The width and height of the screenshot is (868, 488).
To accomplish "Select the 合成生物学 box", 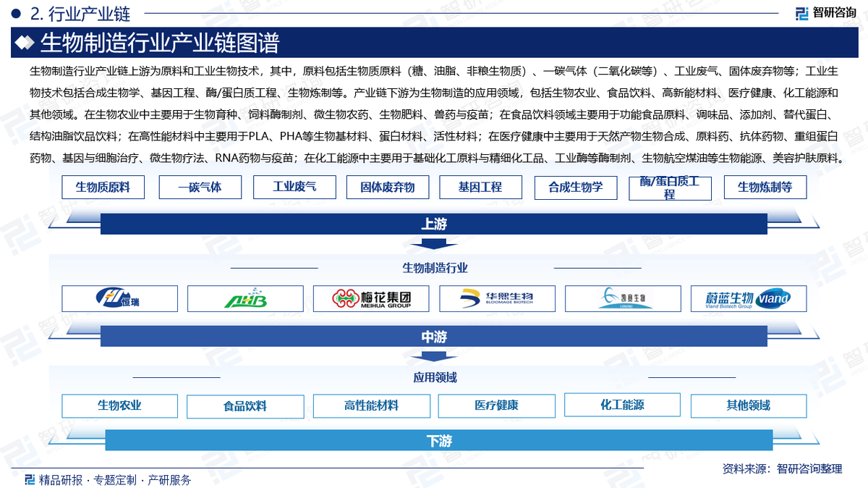I will pyautogui.click(x=575, y=188).
